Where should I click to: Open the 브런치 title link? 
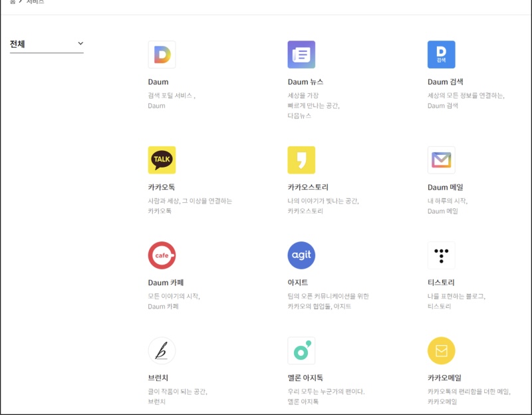[x=158, y=378]
